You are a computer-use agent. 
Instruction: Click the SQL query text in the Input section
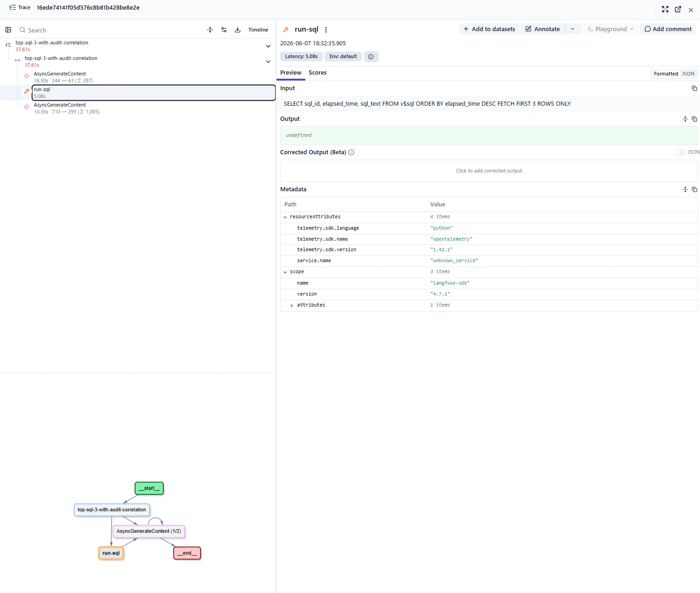coord(427,104)
